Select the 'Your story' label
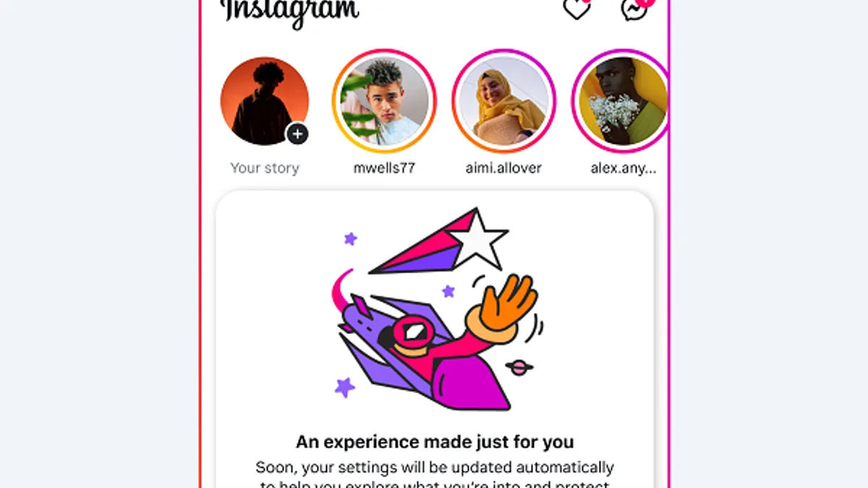 pyautogui.click(x=265, y=168)
